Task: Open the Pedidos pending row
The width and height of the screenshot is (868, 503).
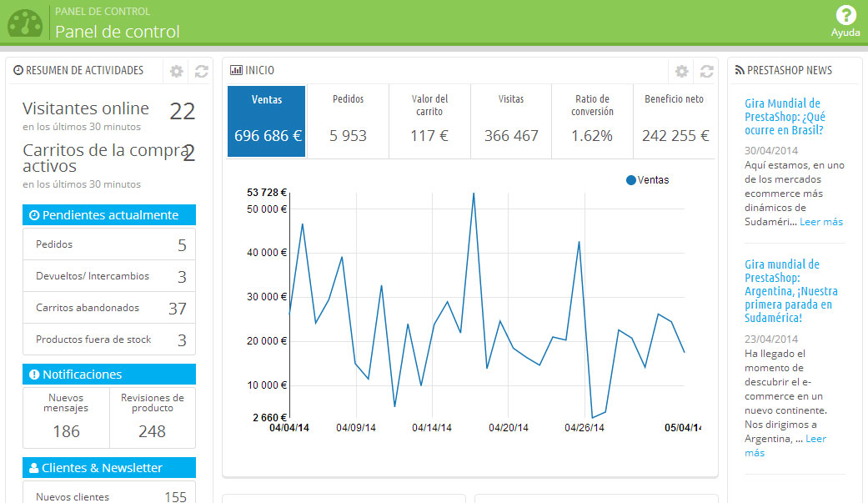Action: [x=109, y=244]
